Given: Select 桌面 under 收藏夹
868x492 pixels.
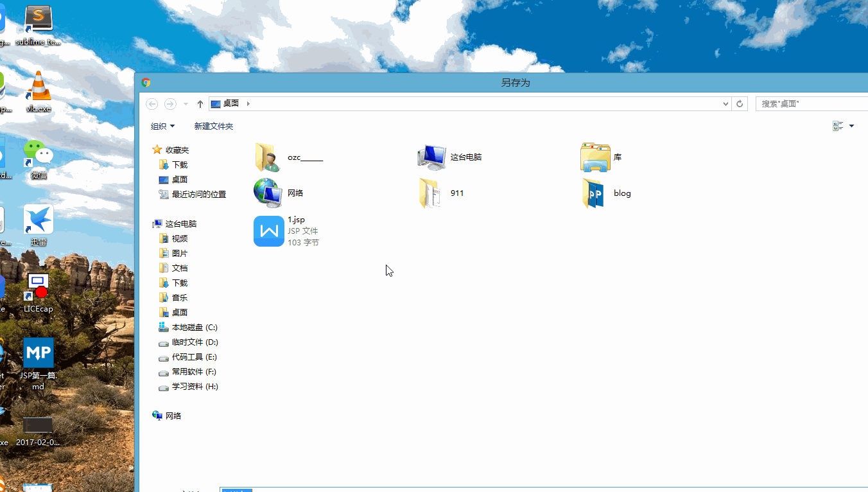Looking at the screenshot, I should point(173,180).
